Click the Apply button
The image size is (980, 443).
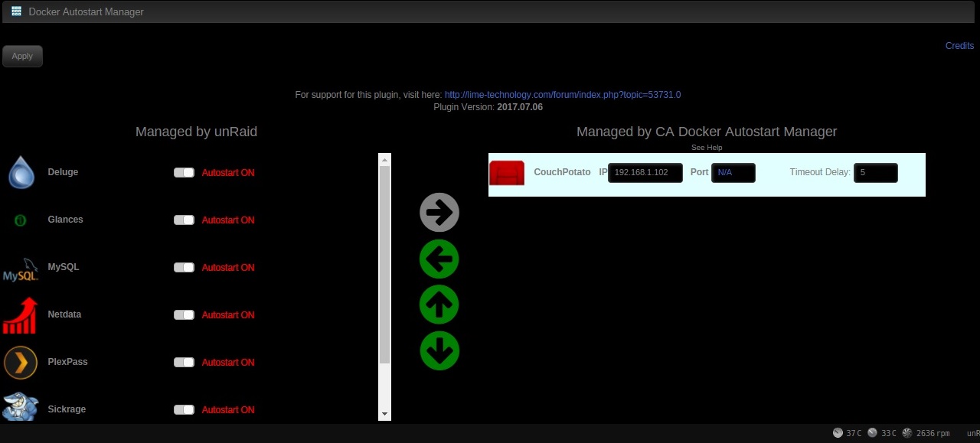point(22,56)
